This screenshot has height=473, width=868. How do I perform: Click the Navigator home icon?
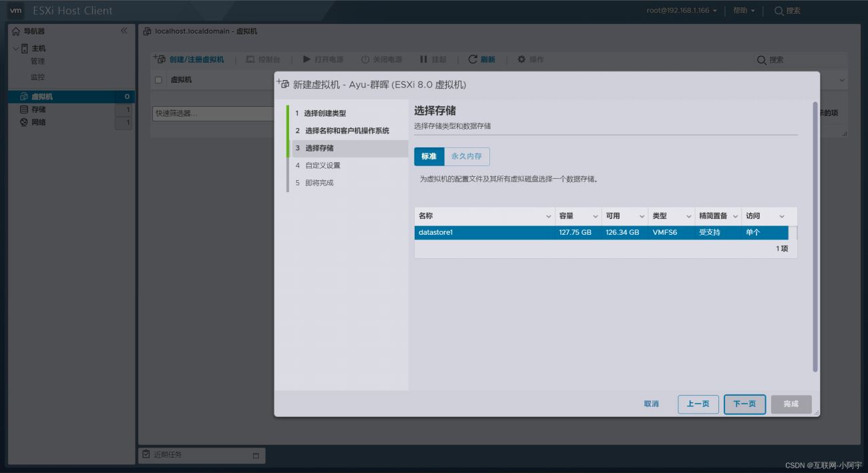(x=16, y=31)
